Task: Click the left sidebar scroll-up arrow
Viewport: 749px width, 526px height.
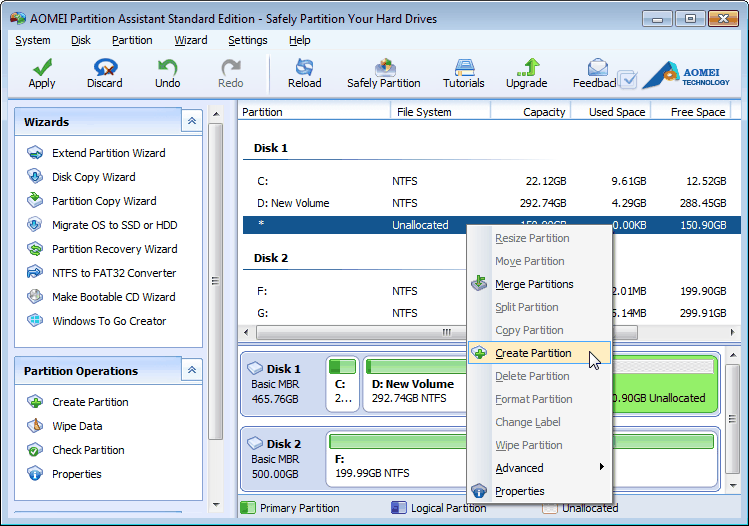Action: click(x=216, y=114)
